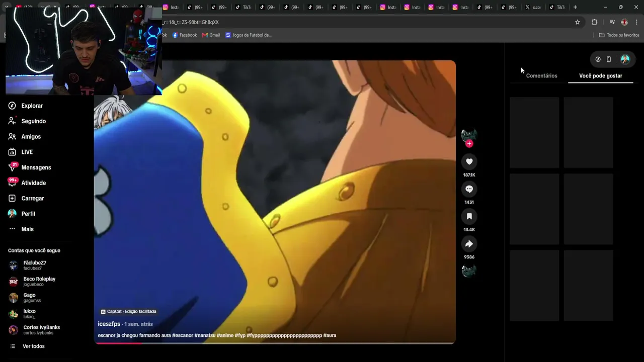Like the video with the heart button
The height and width of the screenshot is (362, 644).
pyautogui.click(x=469, y=161)
